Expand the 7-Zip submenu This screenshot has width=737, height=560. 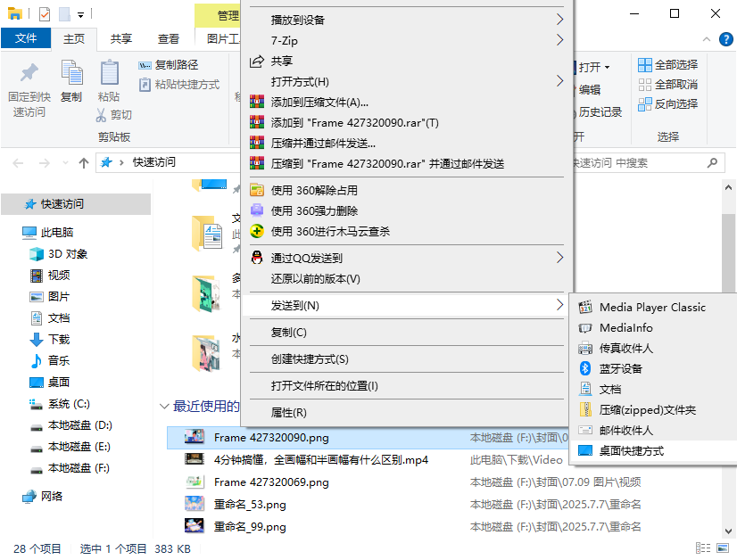[562, 39]
